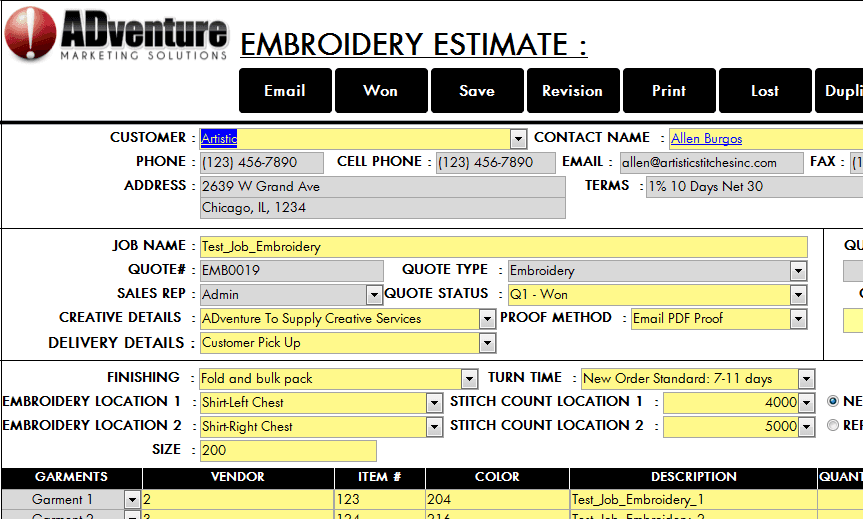Screen dimensions: 863x519
Task: Click the Chicago, IL address line
Action: coord(383,207)
